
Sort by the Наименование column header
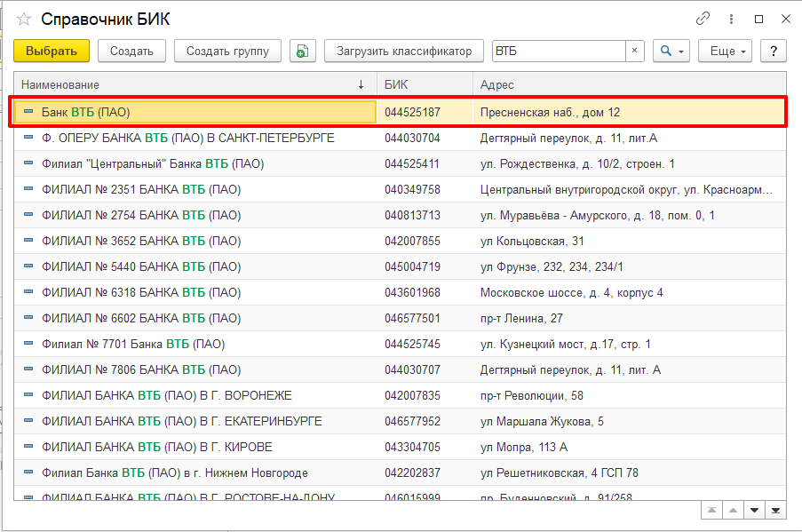tap(178, 84)
